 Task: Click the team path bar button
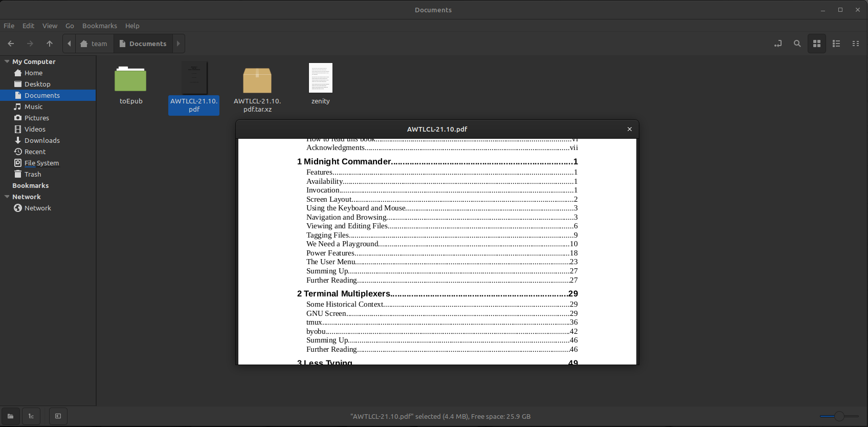pyautogui.click(x=95, y=44)
